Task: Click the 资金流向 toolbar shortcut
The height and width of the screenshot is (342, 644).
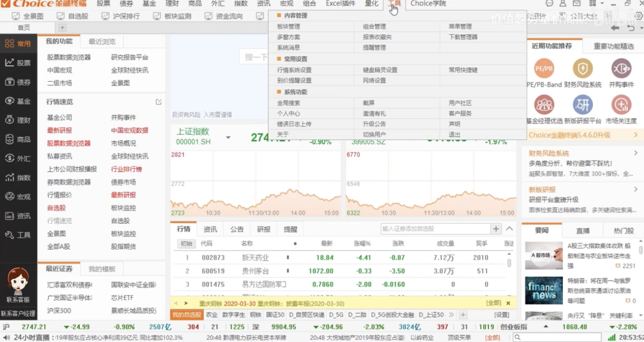Action: tap(224, 16)
